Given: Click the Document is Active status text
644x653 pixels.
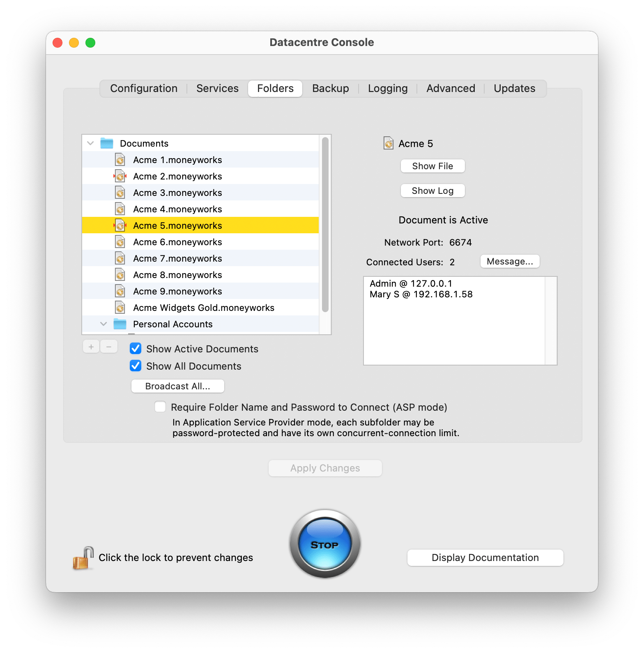Looking at the screenshot, I should pos(443,220).
